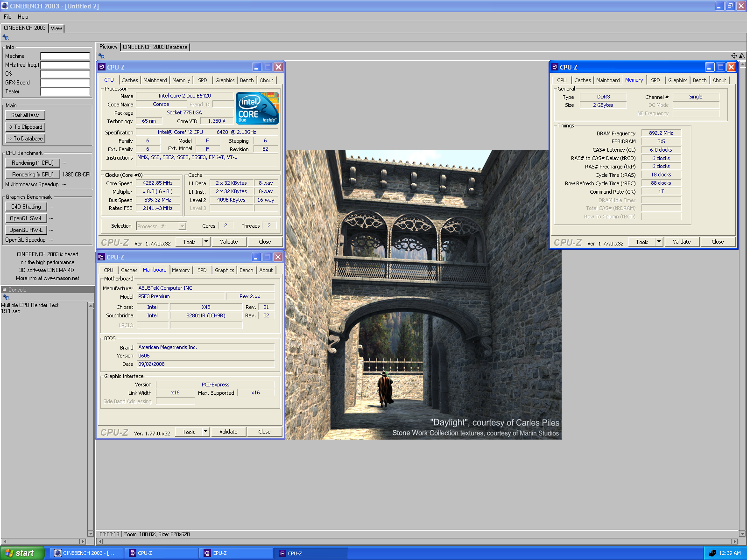Click the 12:39 AM taskbar clock
This screenshot has height=560, width=747.
pyautogui.click(x=730, y=553)
